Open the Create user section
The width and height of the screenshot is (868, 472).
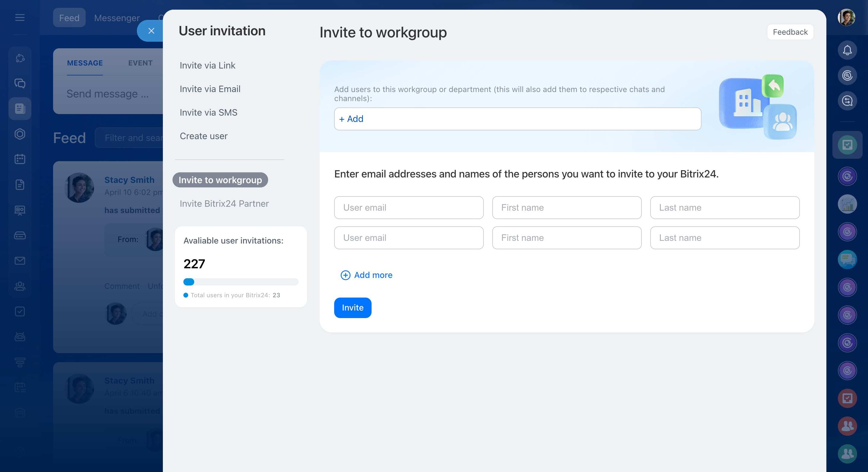pos(204,136)
